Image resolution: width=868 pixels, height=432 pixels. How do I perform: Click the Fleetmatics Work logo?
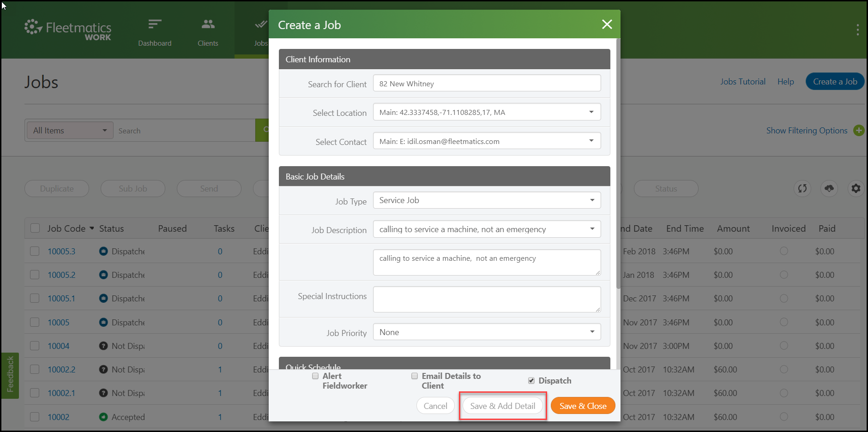[x=68, y=30]
